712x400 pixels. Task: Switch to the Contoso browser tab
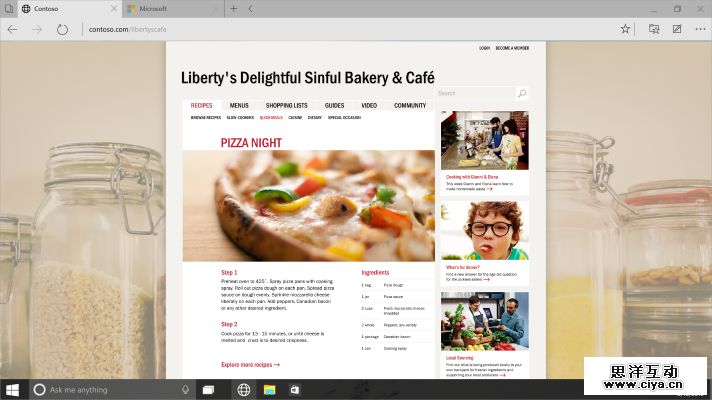tap(69, 9)
